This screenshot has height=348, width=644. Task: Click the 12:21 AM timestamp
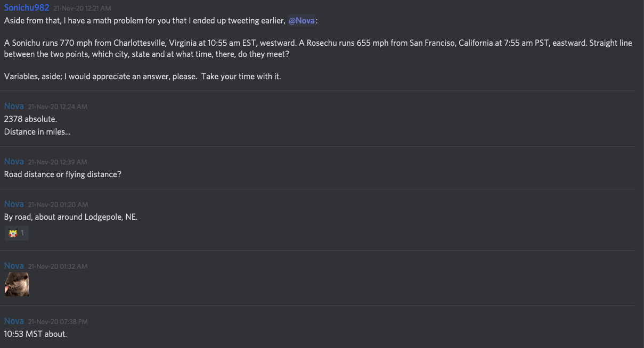[x=82, y=9]
